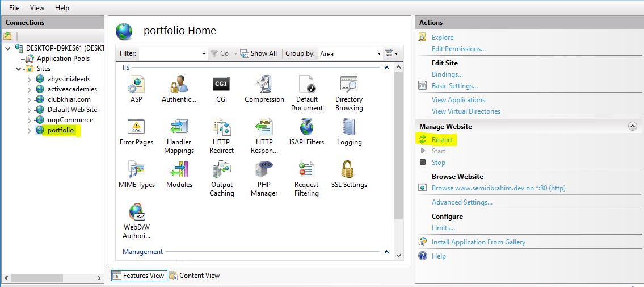Select Application Pools in tree
This screenshot has height=287, width=644.
(x=63, y=59)
